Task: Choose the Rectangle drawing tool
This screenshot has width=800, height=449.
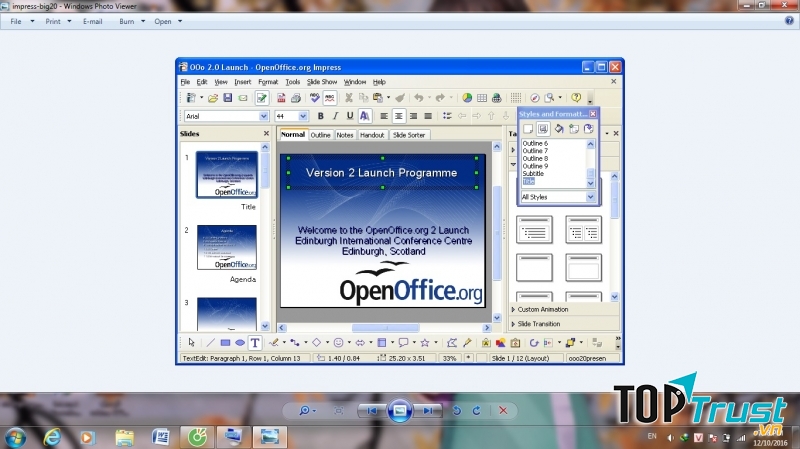Action: point(225,343)
